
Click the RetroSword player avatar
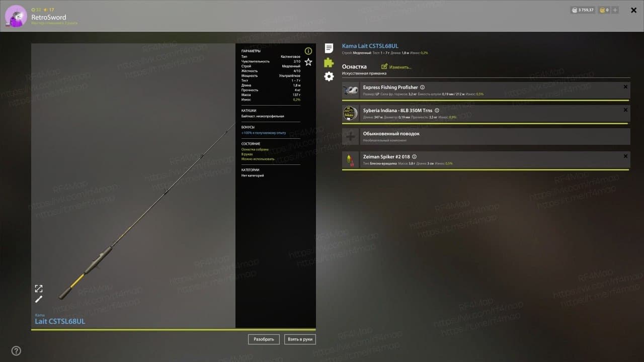point(16,16)
